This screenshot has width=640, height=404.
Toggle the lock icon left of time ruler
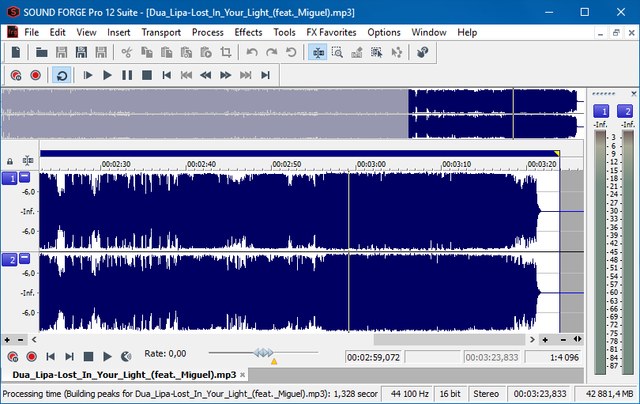click(x=10, y=160)
